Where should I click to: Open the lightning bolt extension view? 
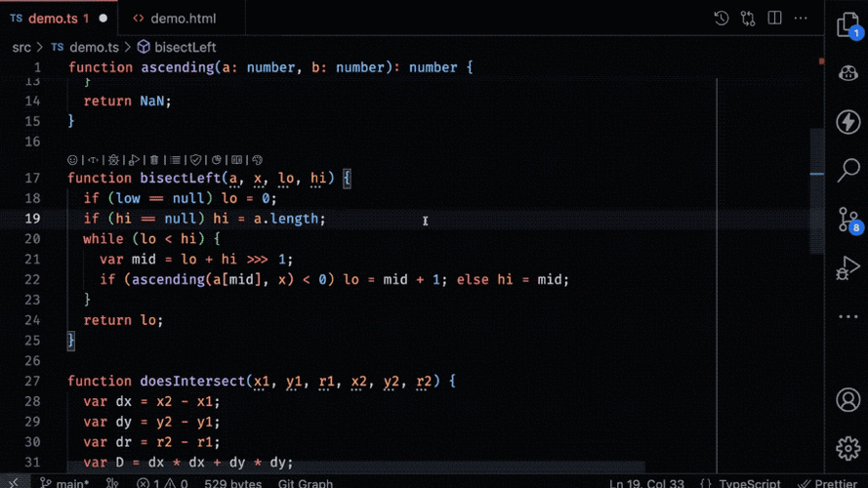pyautogui.click(x=848, y=122)
